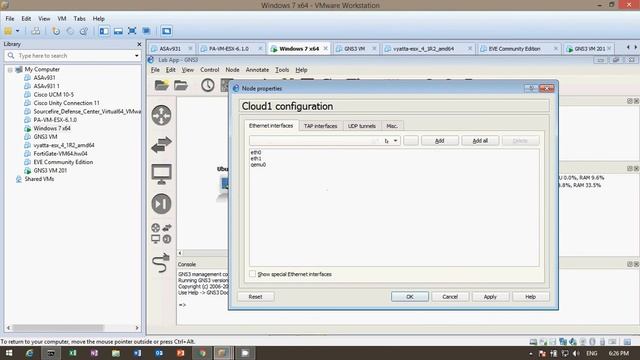The width and height of the screenshot is (640, 360).
Task: Enter VMware full screen mode icon
Action: pyautogui.click(x=132, y=31)
